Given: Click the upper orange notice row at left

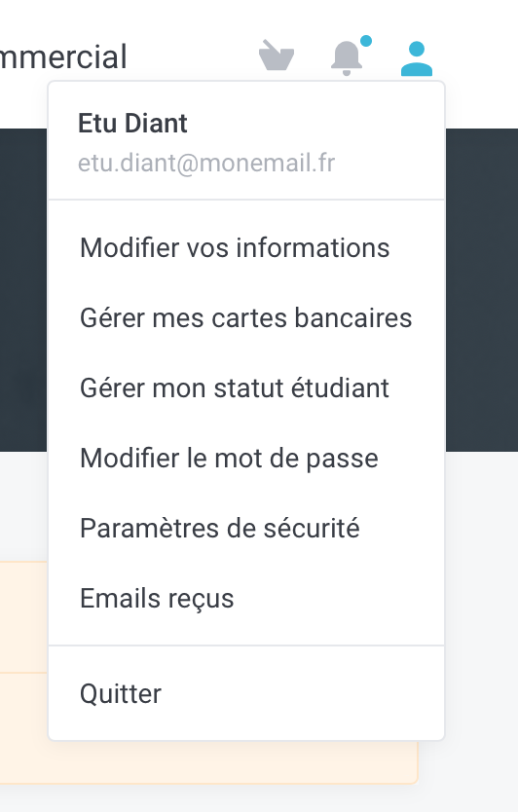Looking at the screenshot, I should click(23, 616).
